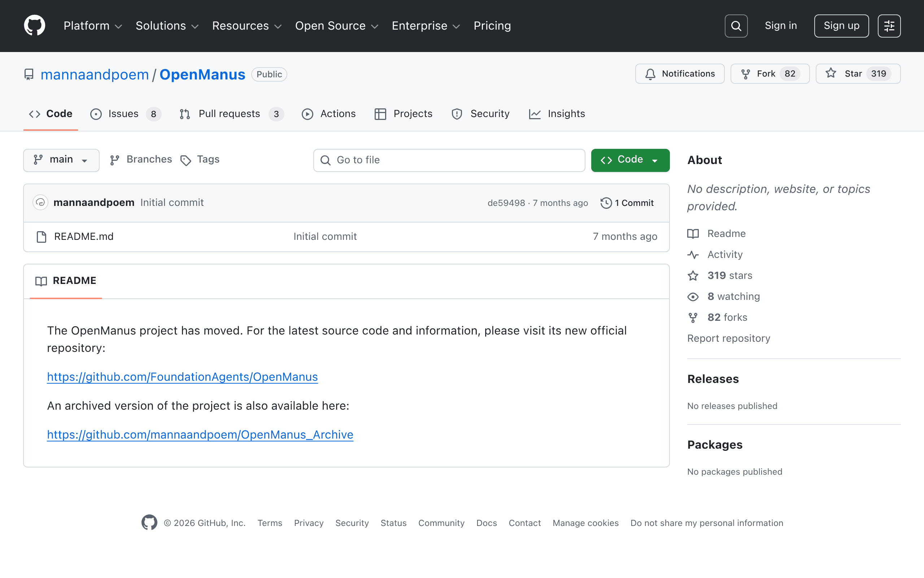Open the 1 Commit history link
The height and width of the screenshot is (578, 924).
click(x=627, y=203)
